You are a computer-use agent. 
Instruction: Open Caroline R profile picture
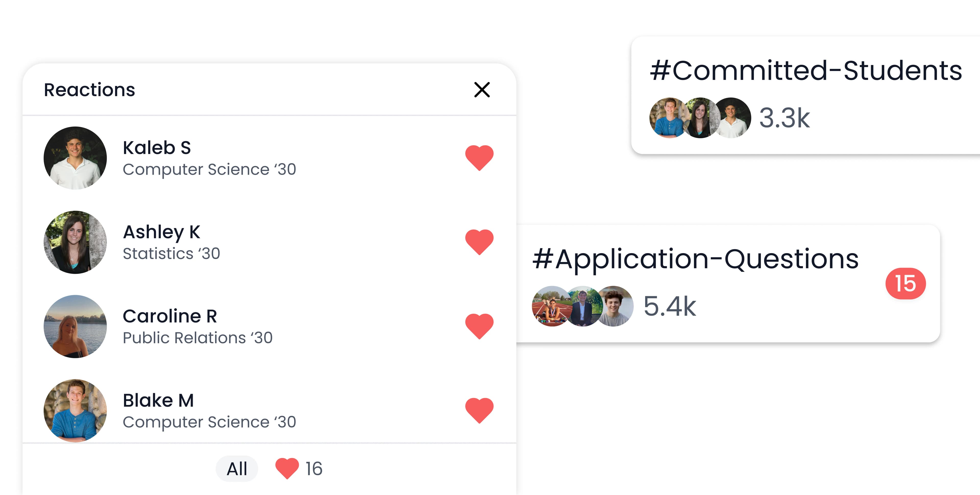coord(75,326)
